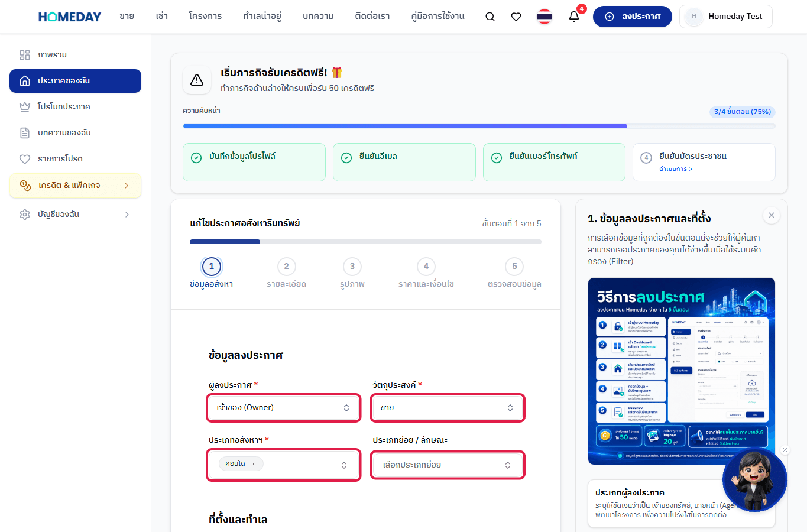Open the วิธีการลงประกาศ guide image
Image resolution: width=807 pixels, height=532 pixels.
[x=682, y=371]
